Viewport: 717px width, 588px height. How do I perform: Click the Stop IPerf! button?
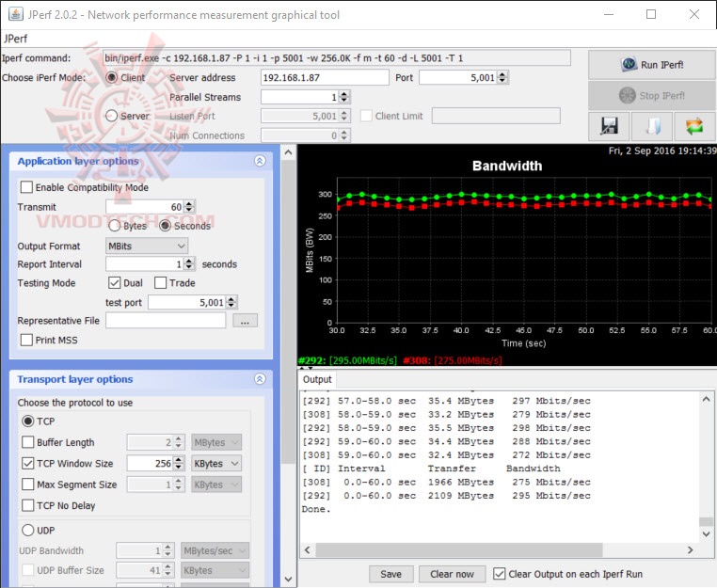tap(652, 96)
